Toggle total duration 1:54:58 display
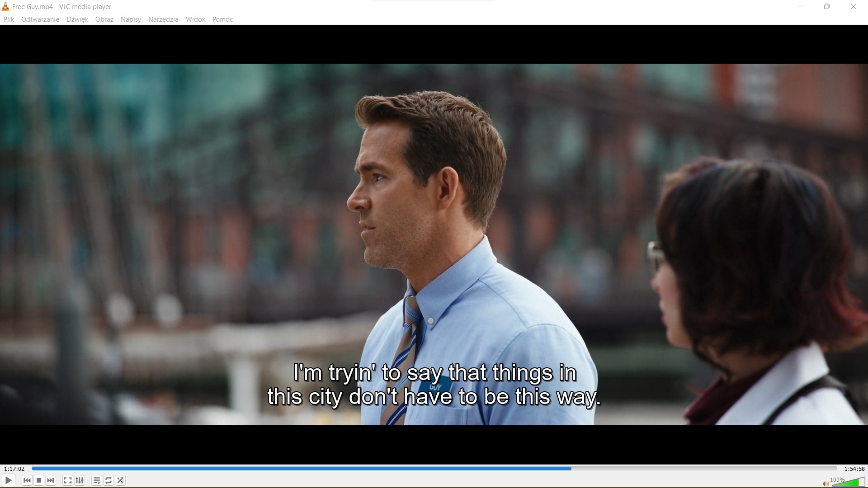The image size is (868, 488). click(x=854, y=469)
